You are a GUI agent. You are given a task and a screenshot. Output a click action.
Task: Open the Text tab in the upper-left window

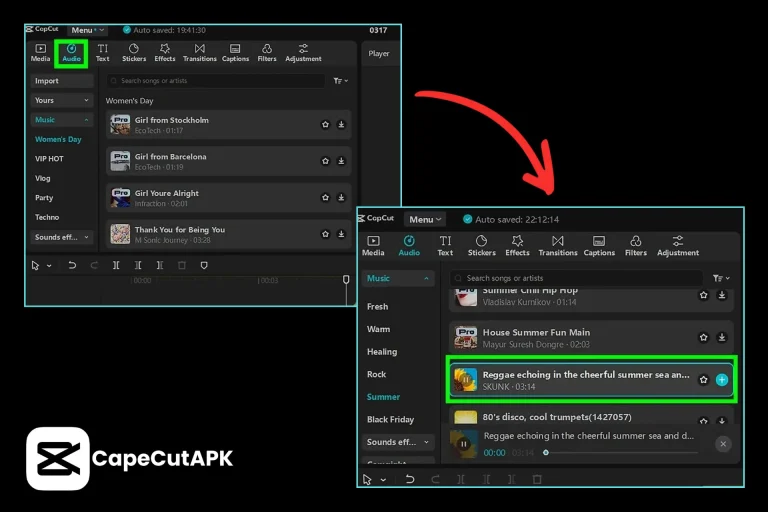point(102,52)
